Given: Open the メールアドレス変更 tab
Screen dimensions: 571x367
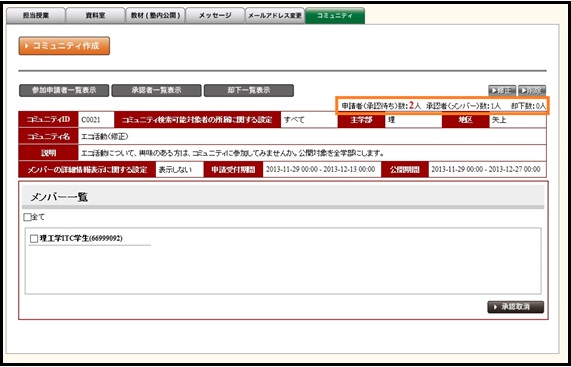Looking at the screenshot, I should 275,16.
